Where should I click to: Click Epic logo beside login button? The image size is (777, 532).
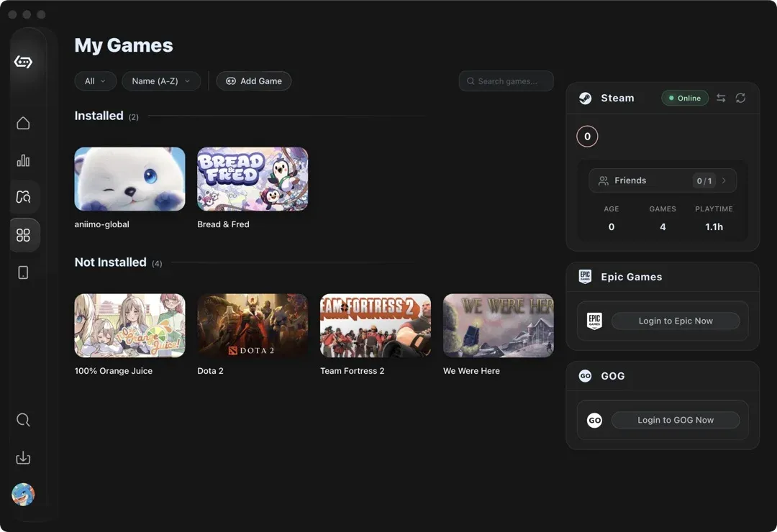tap(595, 321)
